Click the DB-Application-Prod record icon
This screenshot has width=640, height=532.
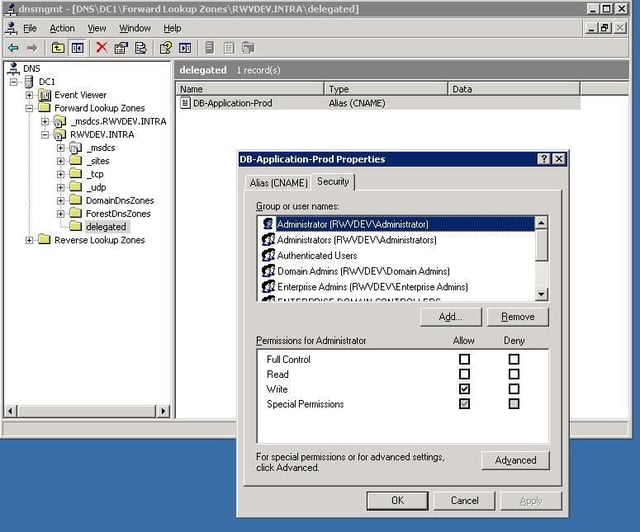[x=185, y=103]
